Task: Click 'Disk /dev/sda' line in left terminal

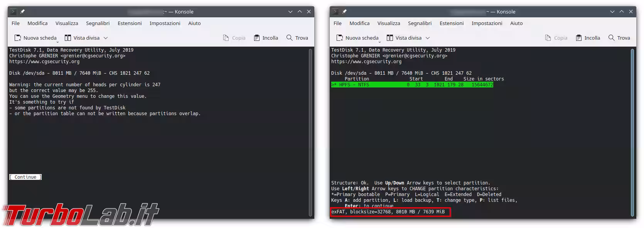Action: click(x=79, y=73)
